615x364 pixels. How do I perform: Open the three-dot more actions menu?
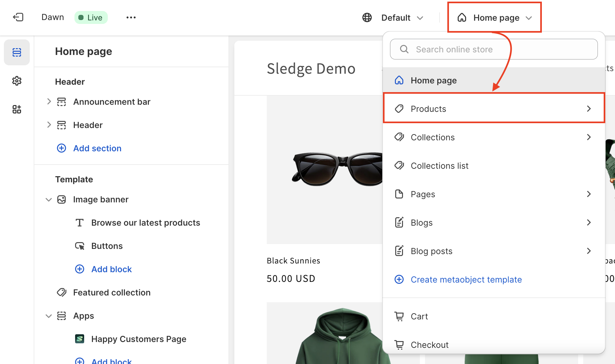pos(131,17)
